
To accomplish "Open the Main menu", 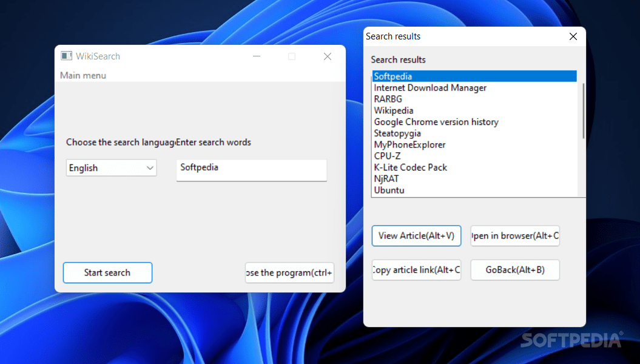I will tap(83, 75).
